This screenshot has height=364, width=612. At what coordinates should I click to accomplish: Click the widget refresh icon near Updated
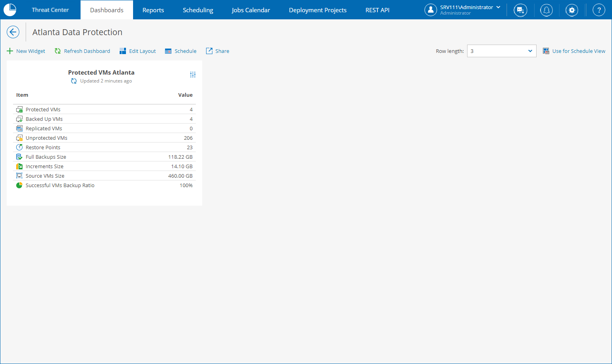(x=74, y=81)
